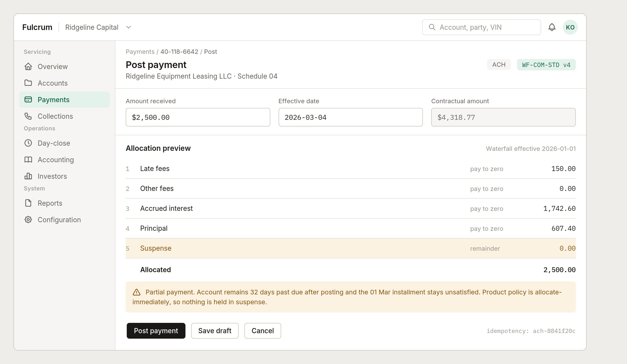Open account 40-118-6642 breadcrumb
Viewport: 627px width, 364px height.
(179, 52)
